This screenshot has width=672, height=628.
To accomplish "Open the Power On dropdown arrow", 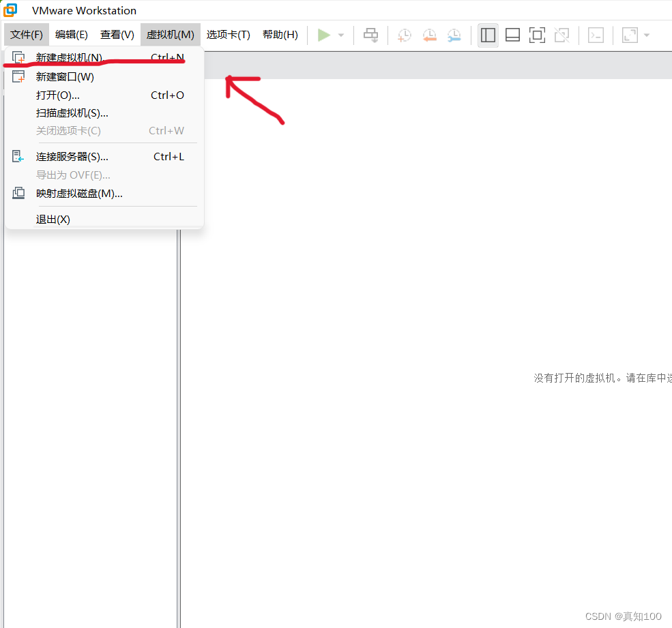I will coord(340,35).
